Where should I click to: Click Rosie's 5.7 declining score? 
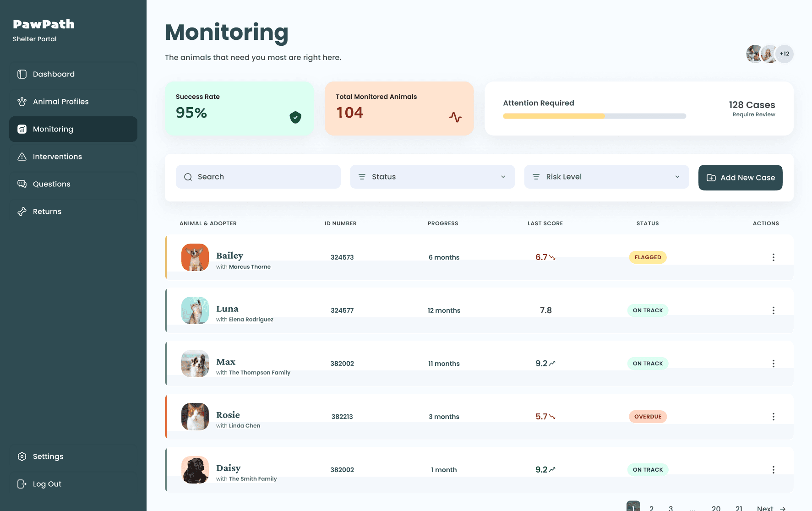click(x=545, y=417)
